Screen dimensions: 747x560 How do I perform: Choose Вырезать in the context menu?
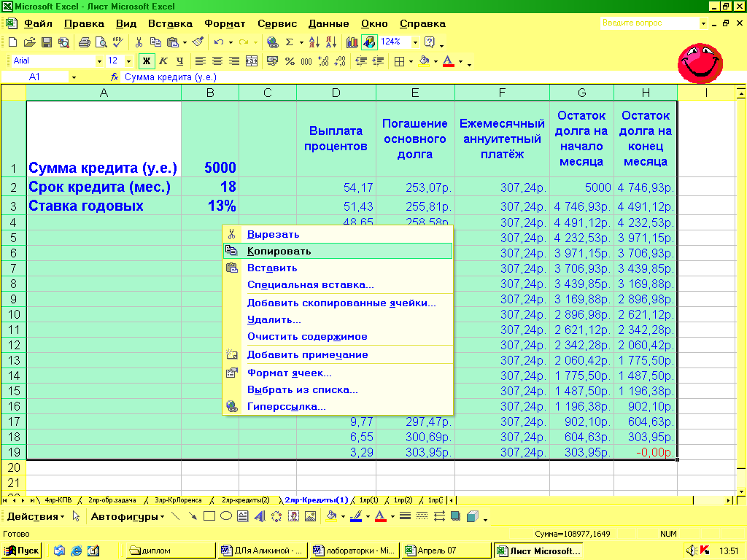338,234
